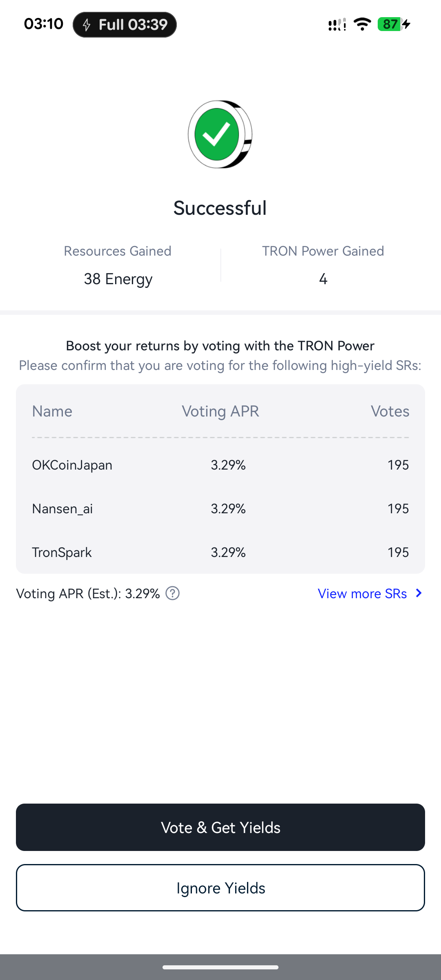Tap the green success checkmark coin icon

220,134
